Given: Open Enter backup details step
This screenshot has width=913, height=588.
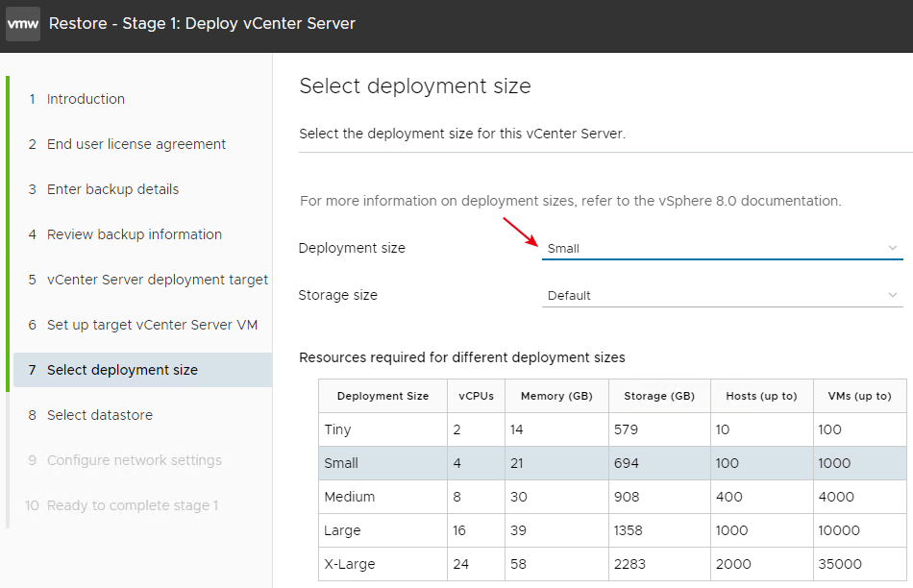Looking at the screenshot, I should point(113,189).
